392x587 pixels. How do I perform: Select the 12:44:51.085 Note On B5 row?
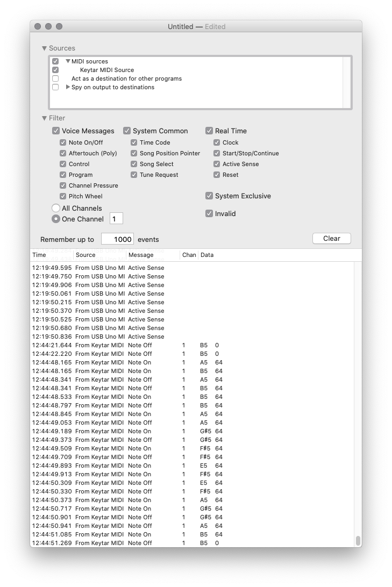pos(192,534)
